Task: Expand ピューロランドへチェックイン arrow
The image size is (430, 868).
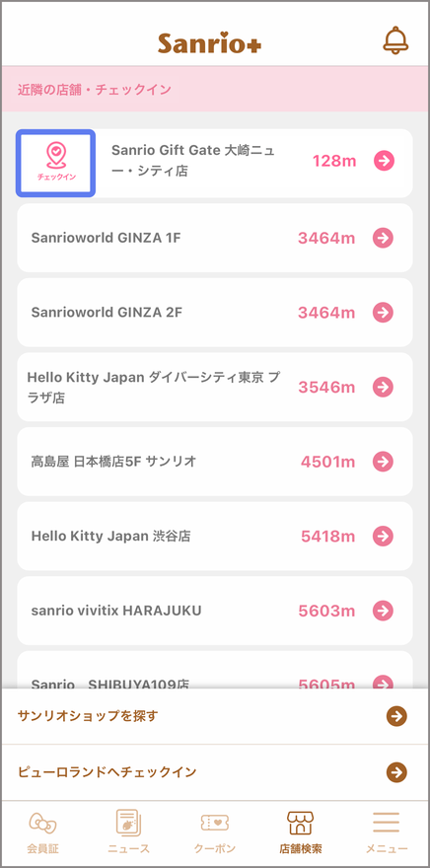Action: pyautogui.click(x=396, y=772)
